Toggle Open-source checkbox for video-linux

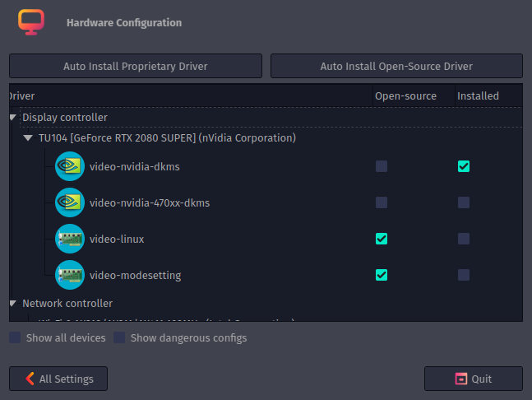tap(382, 239)
